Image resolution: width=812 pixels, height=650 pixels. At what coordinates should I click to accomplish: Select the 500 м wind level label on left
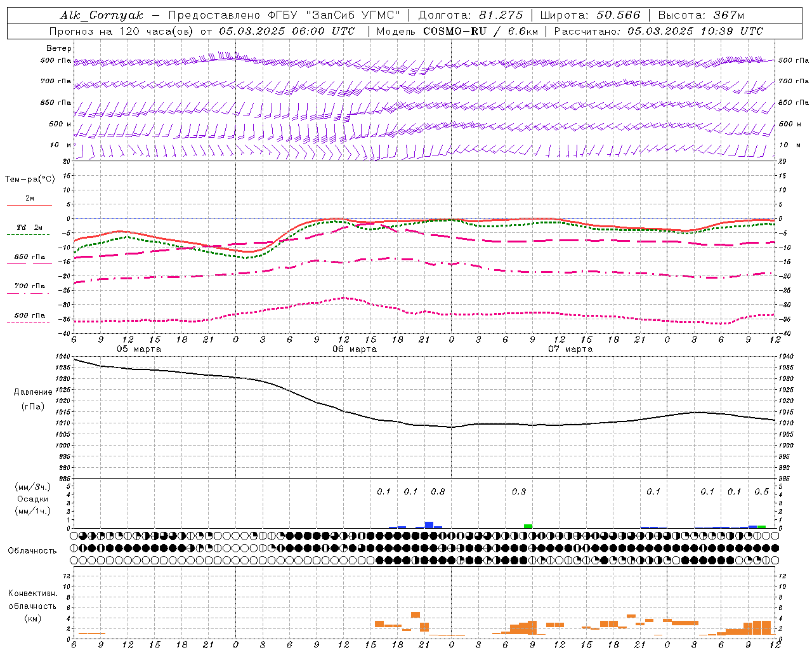click(x=60, y=124)
